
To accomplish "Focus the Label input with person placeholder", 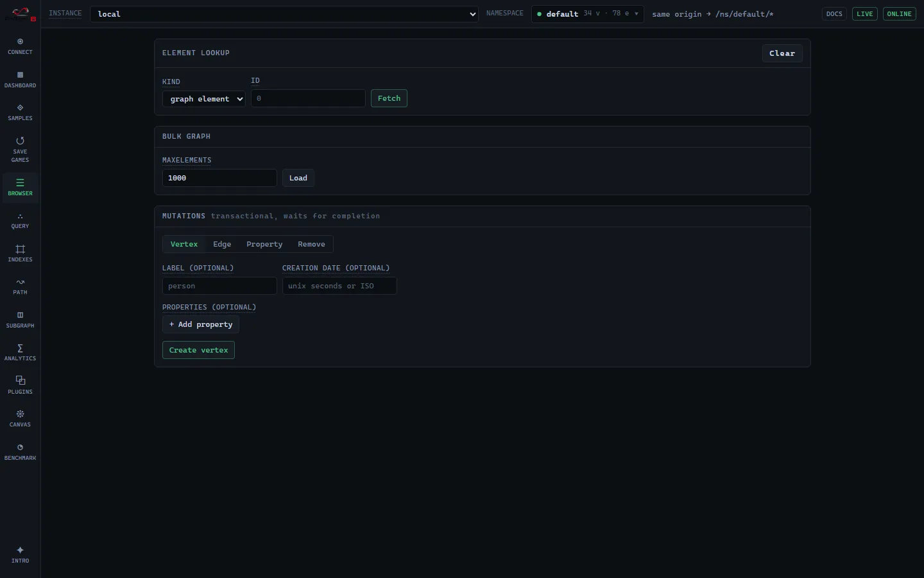I will point(219,286).
